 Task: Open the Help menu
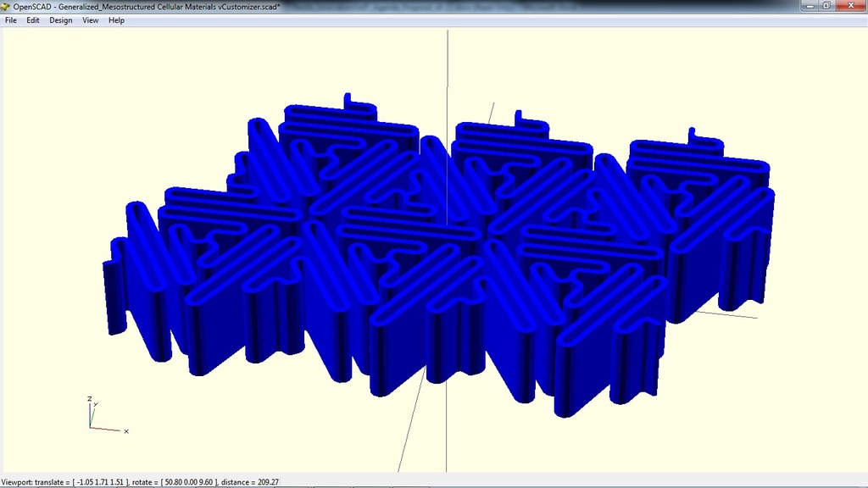click(x=116, y=20)
